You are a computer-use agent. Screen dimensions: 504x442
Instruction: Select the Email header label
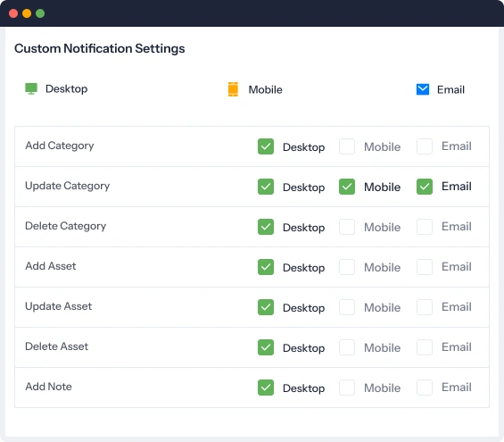450,89
